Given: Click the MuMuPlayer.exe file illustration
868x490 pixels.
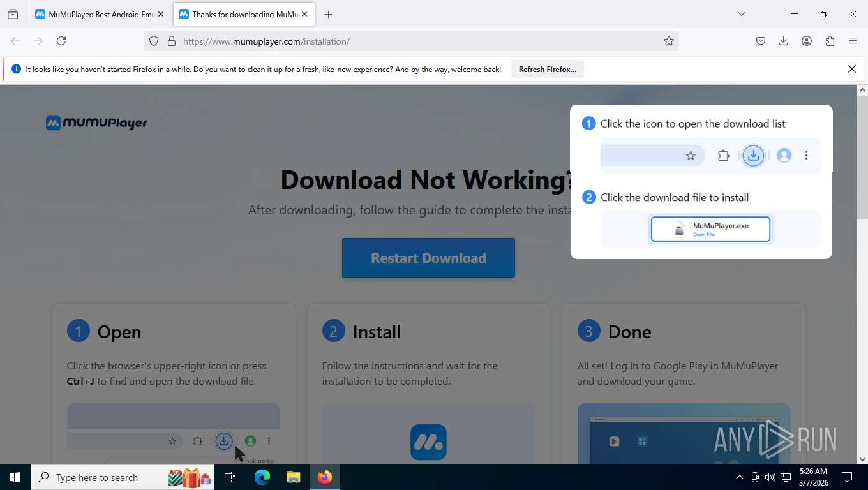Looking at the screenshot, I should coord(710,229).
